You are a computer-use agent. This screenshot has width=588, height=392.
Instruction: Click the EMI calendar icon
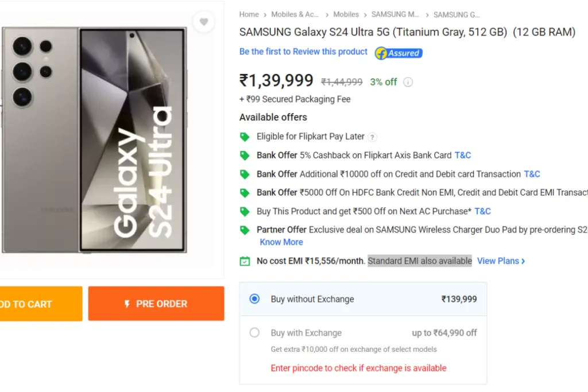[x=245, y=261]
